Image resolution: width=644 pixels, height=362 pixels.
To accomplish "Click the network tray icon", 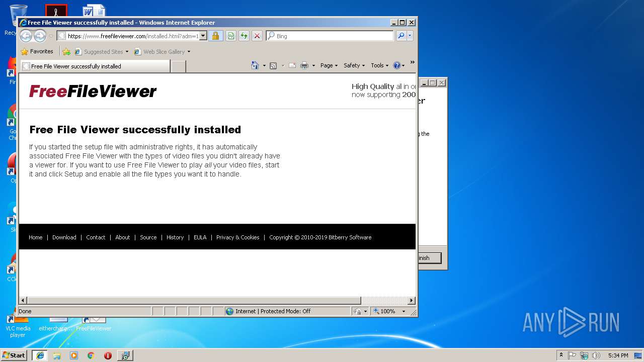I will pyautogui.click(x=584, y=355).
